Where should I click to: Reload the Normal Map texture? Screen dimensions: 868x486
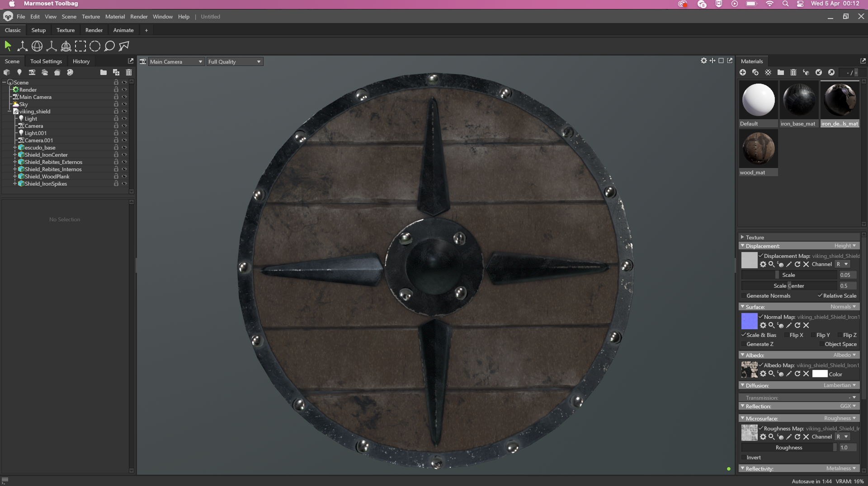pos(797,325)
